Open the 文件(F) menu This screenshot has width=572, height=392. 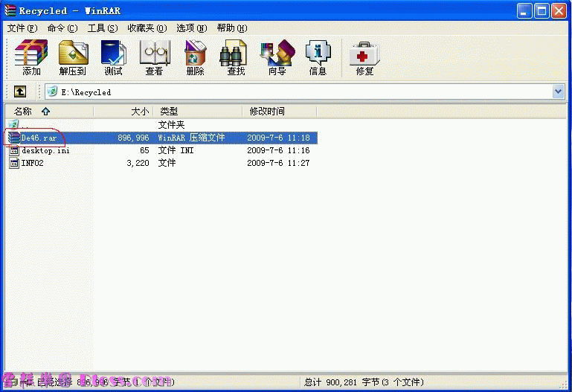(22, 28)
